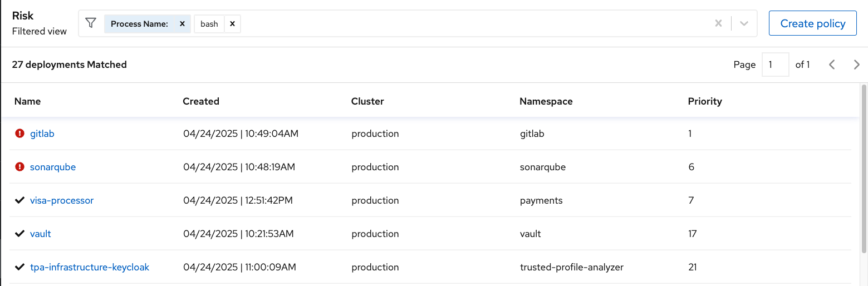Sort by the Namespace column header
The image size is (868, 286).
tap(546, 101)
